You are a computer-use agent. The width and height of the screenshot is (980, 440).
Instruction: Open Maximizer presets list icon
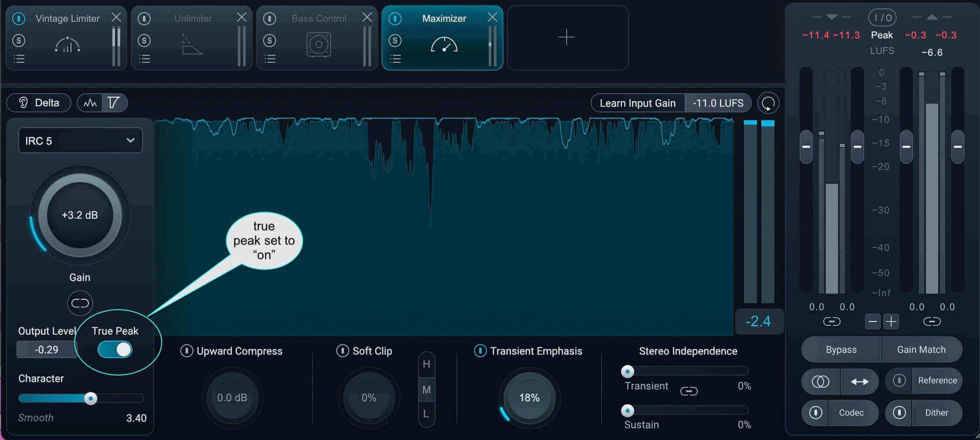(395, 59)
